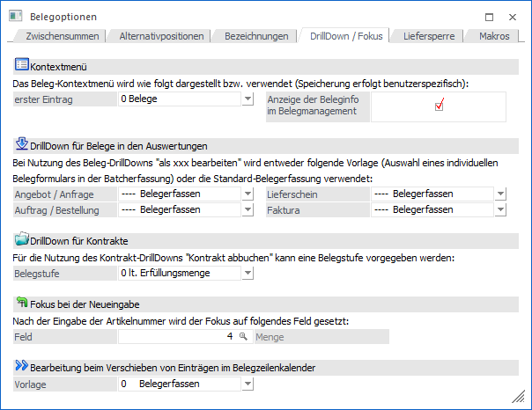Viewport: 532px width, 410px height.
Task: Click the Belegoptionen window title icon
Action: [x=14, y=16]
